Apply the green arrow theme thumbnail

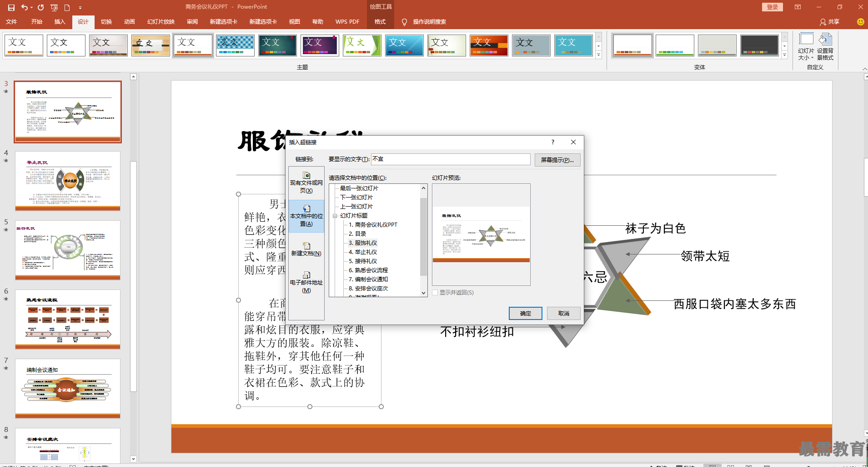coord(362,46)
